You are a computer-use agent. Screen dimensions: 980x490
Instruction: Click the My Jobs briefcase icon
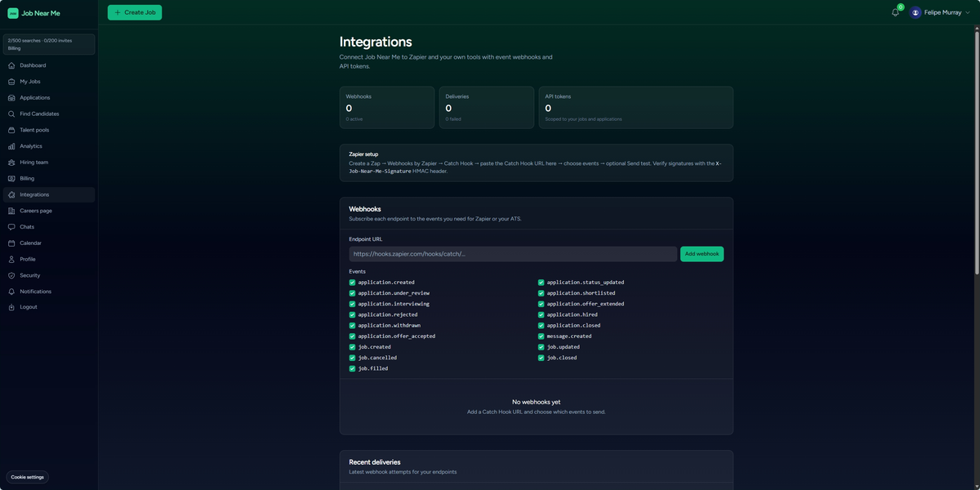[x=11, y=82]
